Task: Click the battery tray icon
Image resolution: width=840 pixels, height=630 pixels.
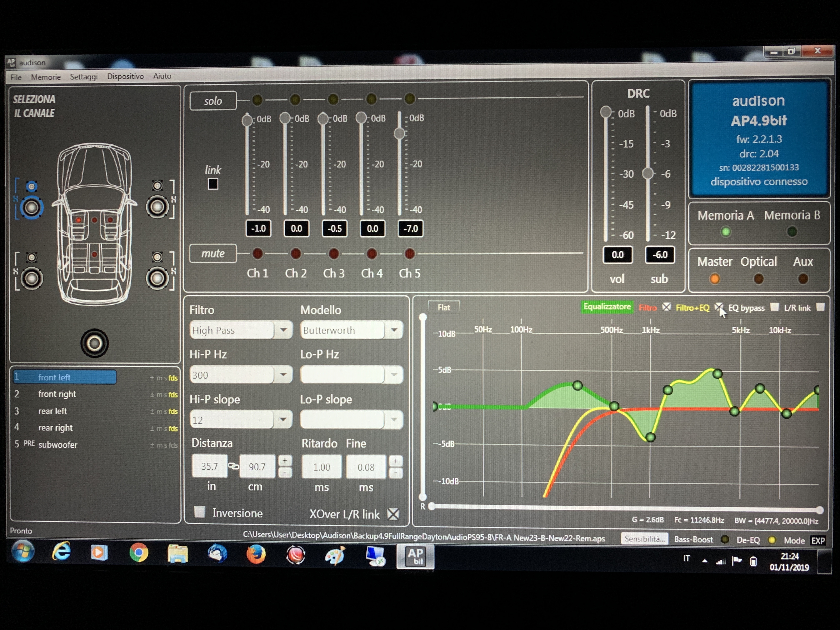Action: [753, 561]
